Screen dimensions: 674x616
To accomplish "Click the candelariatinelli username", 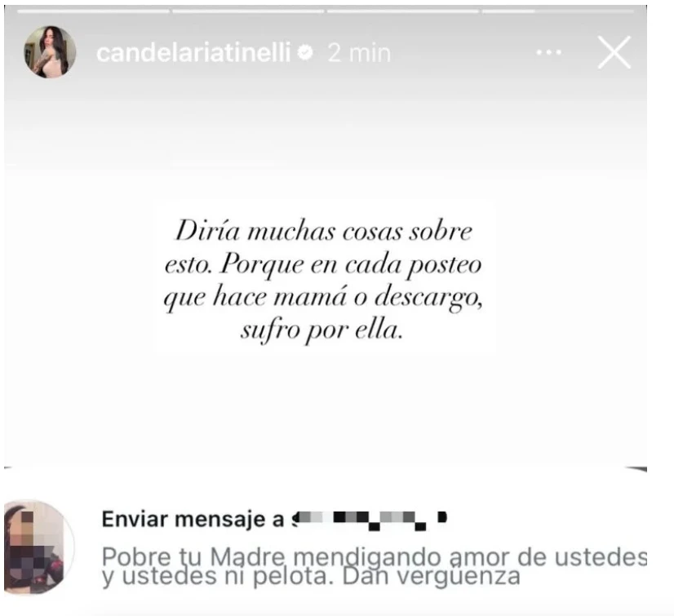I will [194, 53].
